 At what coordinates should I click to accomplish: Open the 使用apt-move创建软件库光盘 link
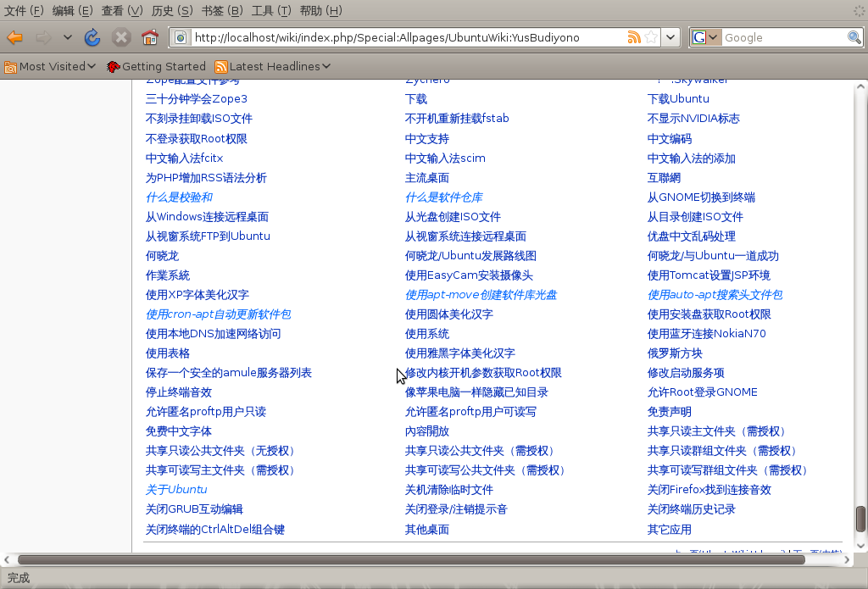click(481, 295)
